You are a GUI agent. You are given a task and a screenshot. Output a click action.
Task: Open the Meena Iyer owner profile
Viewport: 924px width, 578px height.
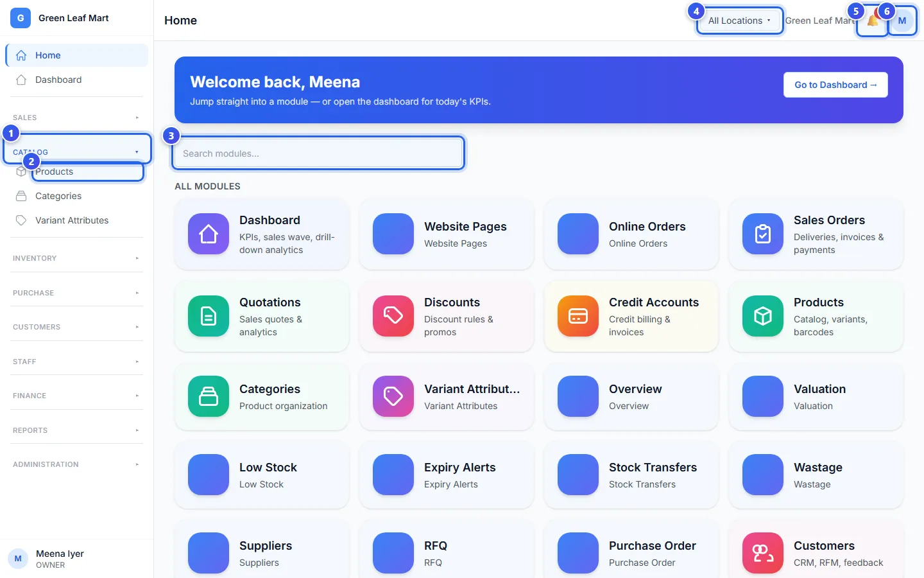click(x=76, y=559)
